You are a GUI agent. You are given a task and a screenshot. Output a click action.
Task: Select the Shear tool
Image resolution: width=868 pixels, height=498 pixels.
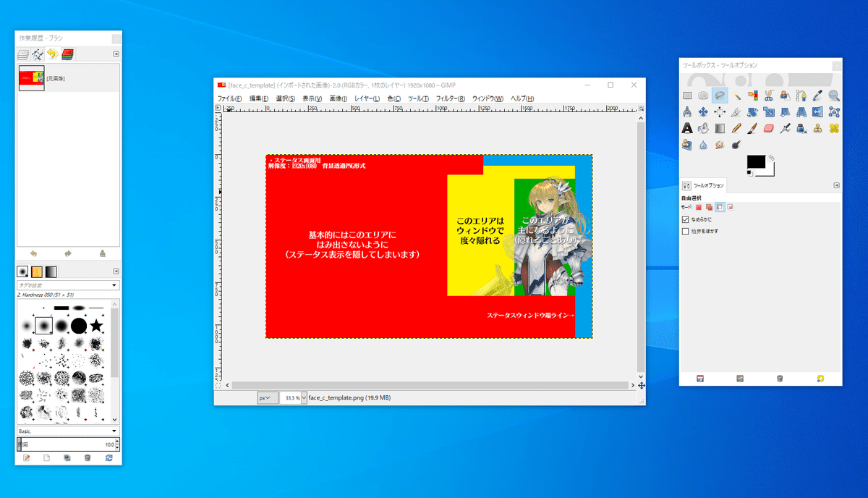[786, 111]
